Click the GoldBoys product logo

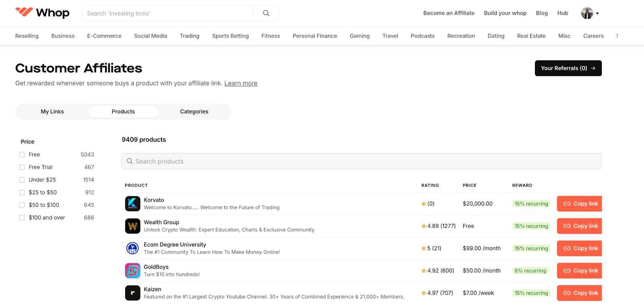click(x=132, y=271)
